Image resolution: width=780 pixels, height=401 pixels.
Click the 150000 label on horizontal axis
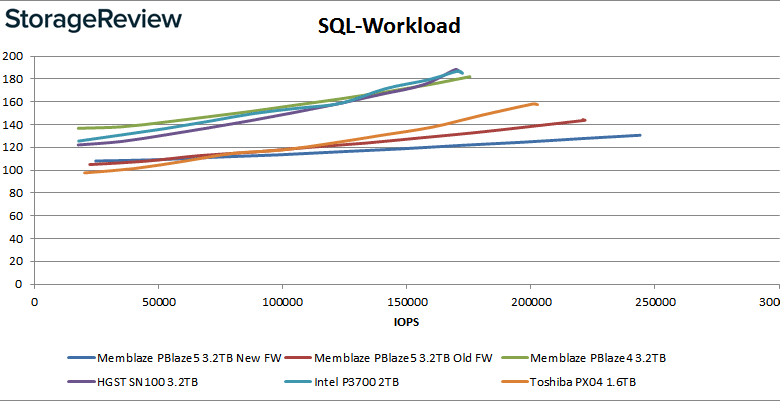pos(406,303)
